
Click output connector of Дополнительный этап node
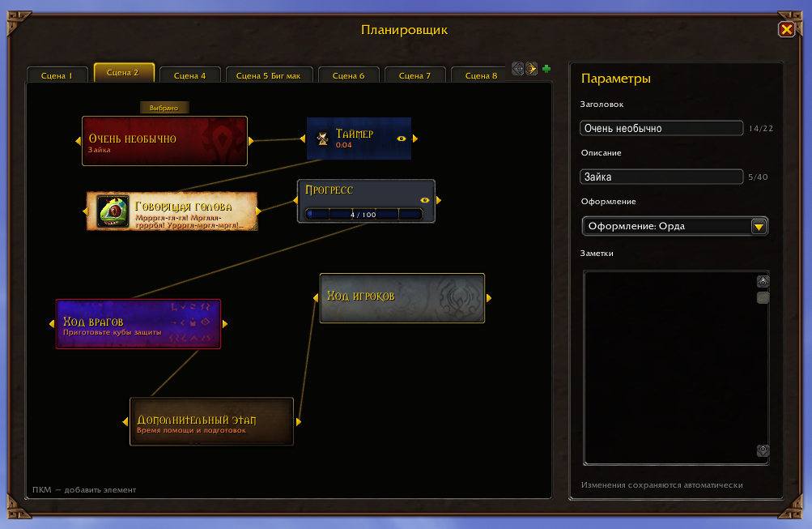pos(298,422)
